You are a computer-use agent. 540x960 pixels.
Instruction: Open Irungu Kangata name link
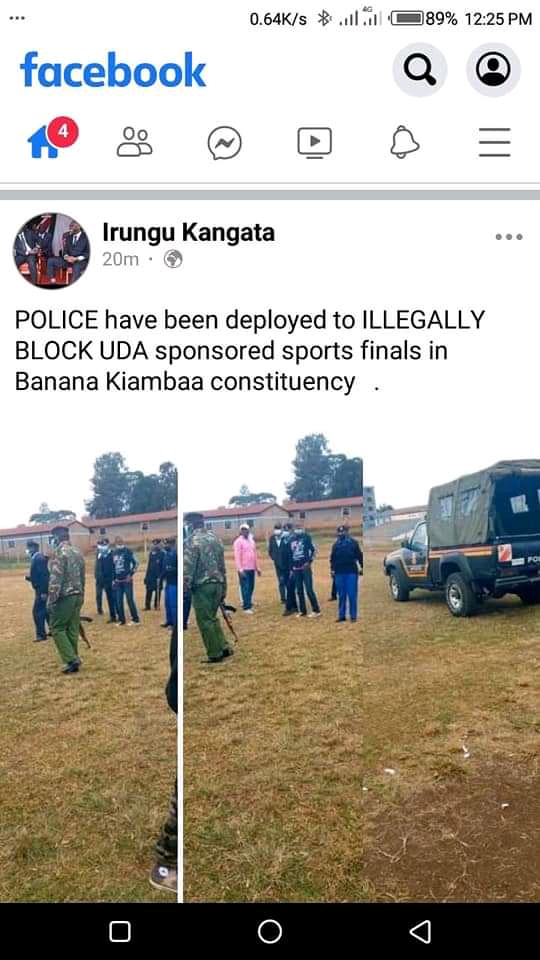point(188,233)
